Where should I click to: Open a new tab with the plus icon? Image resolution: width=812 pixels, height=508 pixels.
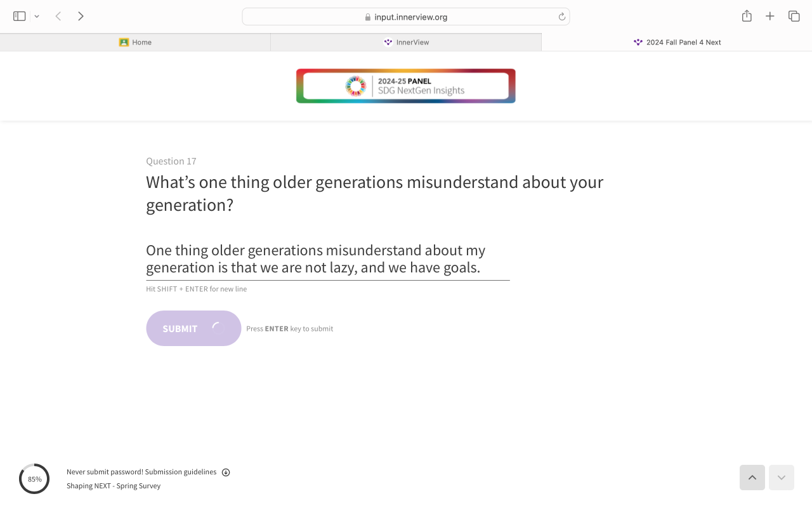[x=770, y=17]
